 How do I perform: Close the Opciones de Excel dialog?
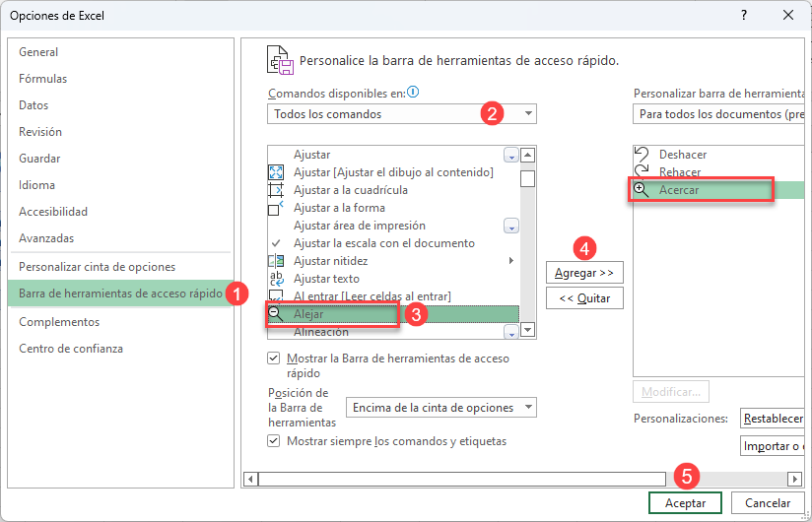coord(788,15)
